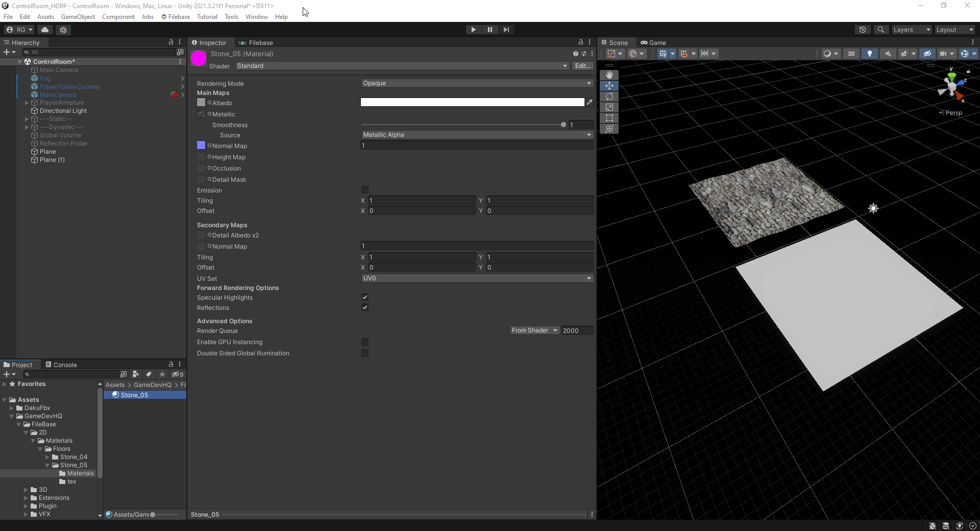Click the Pause button
980x531 pixels.
pyautogui.click(x=489, y=30)
